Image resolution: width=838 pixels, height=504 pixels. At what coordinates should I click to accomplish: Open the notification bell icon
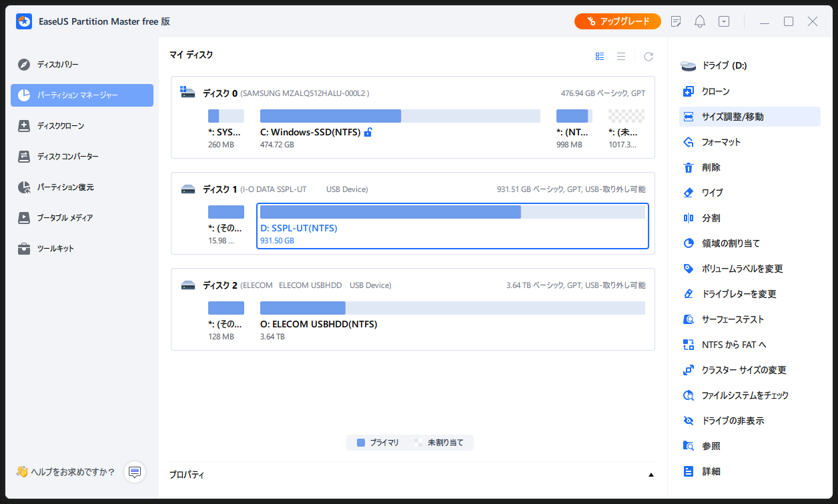[699, 21]
